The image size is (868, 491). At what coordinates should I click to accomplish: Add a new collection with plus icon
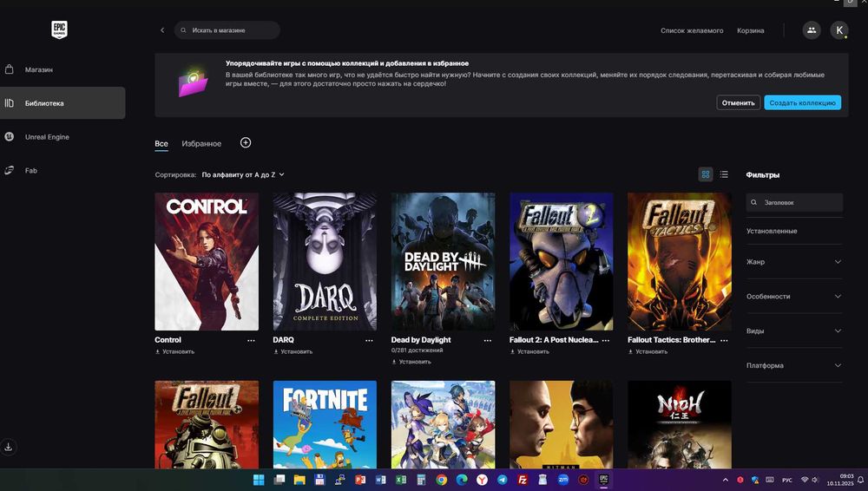point(246,143)
